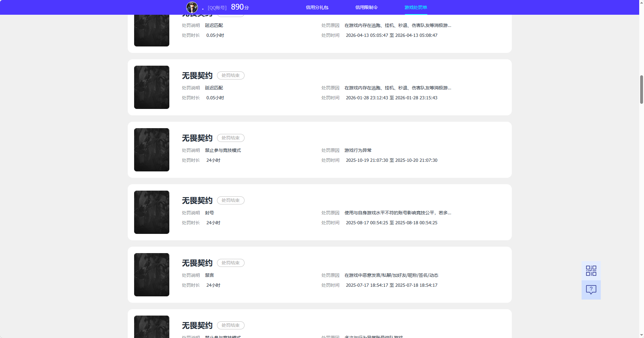
Task: Click 无畏契约 title of 2026-01-28 record
Action: [197, 76]
